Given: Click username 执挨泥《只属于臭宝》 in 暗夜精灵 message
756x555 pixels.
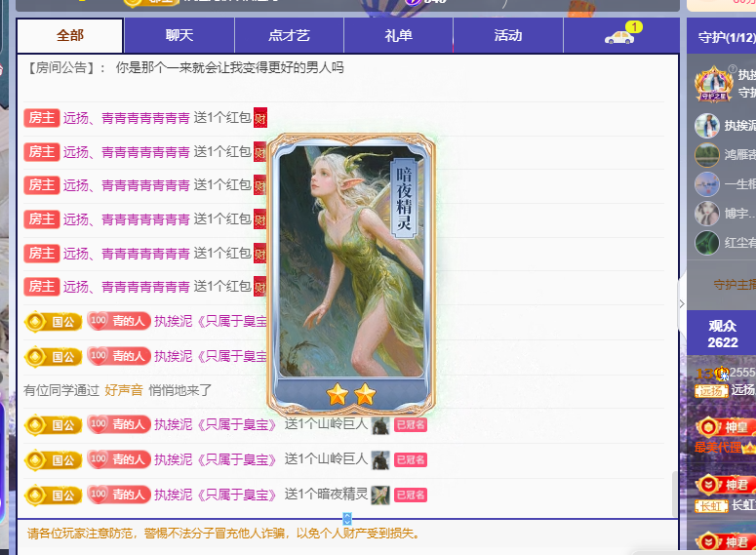Looking at the screenshot, I should pos(216,495).
